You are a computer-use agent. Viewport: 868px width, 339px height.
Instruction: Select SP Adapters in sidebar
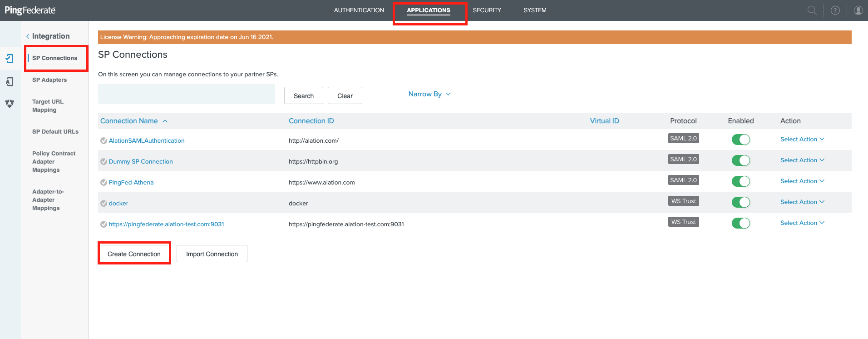pos(49,80)
